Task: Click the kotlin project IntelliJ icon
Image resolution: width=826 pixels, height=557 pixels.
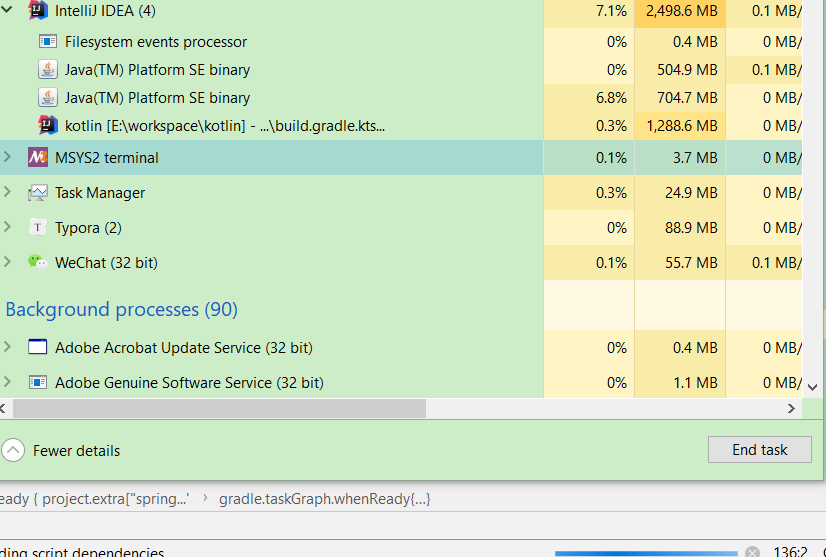Action: (x=48, y=125)
